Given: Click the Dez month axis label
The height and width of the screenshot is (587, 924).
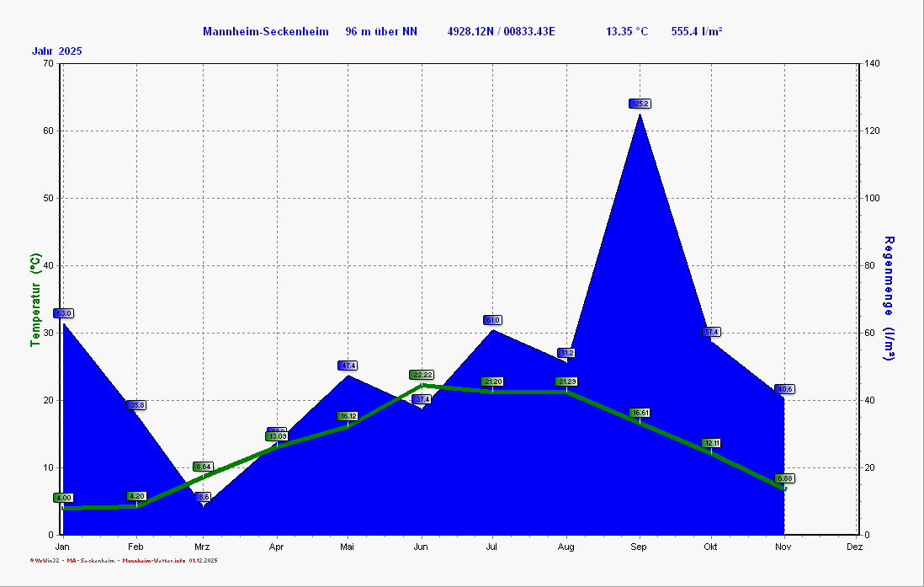Looking at the screenshot, I should [x=857, y=547].
